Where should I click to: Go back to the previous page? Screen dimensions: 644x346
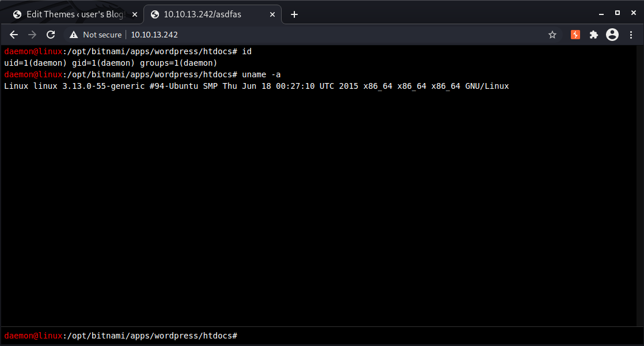(14, 35)
